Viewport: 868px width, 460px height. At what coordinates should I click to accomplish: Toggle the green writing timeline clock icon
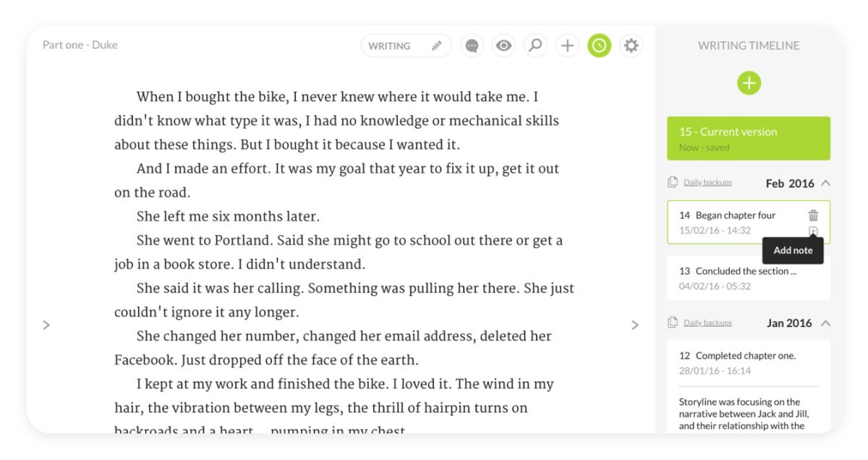click(x=599, y=46)
